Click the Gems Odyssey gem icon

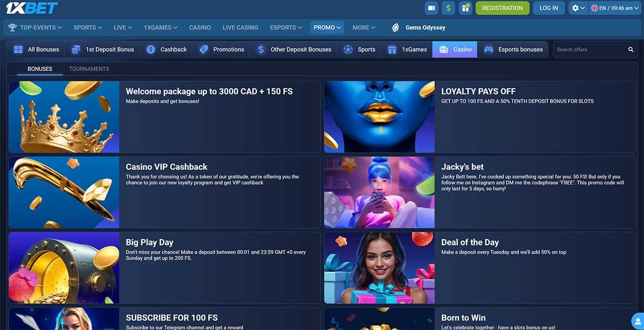click(x=396, y=27)
